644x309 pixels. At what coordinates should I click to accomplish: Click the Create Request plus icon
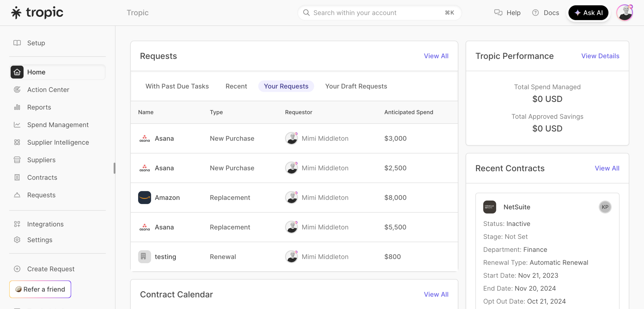17,269
